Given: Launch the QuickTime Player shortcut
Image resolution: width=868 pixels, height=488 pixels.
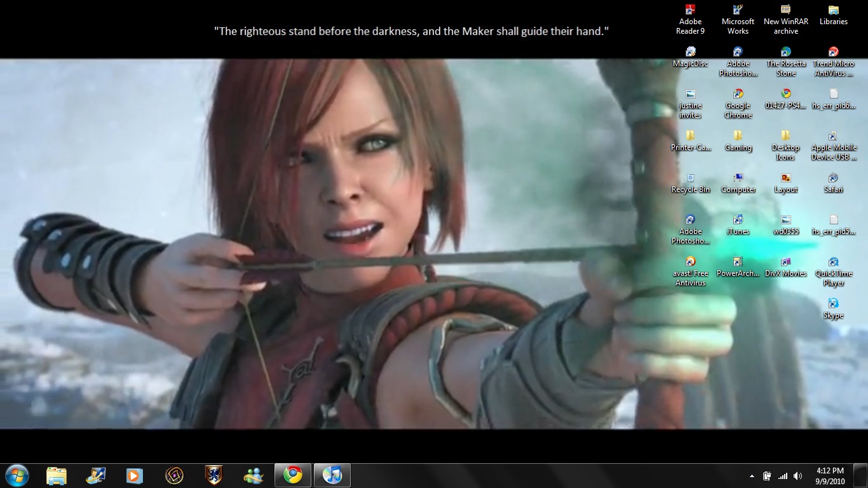Looking at the screenshot, I should tap(834, 271).
